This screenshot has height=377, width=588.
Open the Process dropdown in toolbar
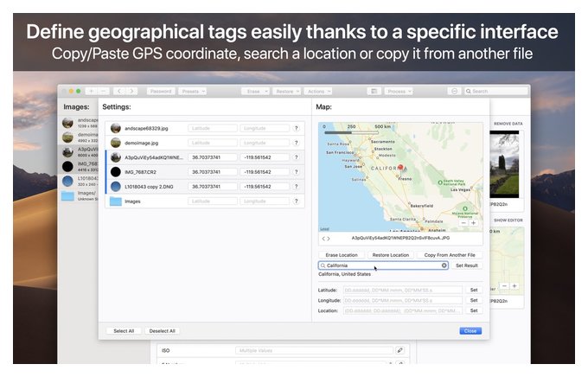399,91
